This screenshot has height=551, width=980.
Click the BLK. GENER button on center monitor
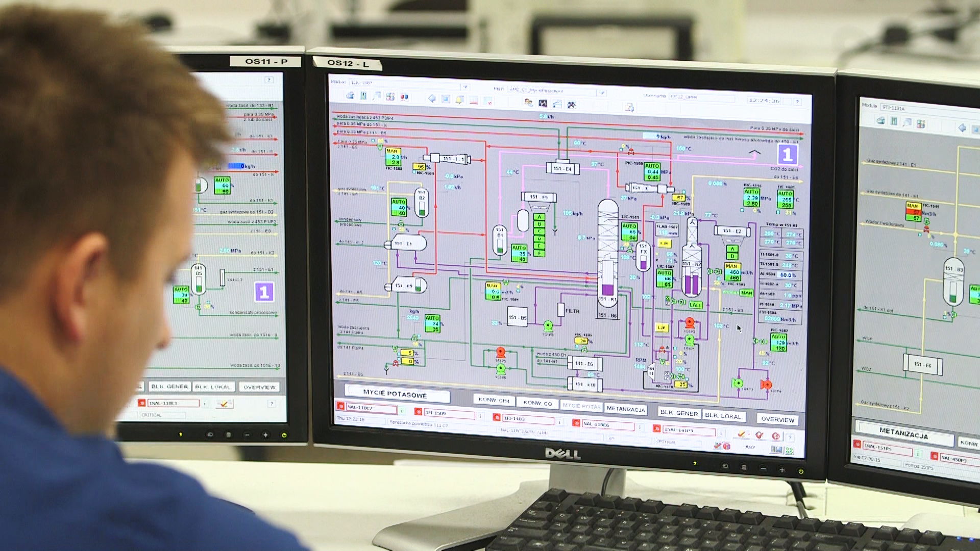point(679,412)
